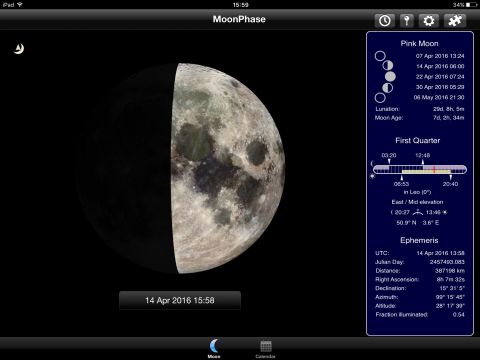Tap the Pink Moon heading
Viewport: 480px width, 360px height.
[419, 43]
